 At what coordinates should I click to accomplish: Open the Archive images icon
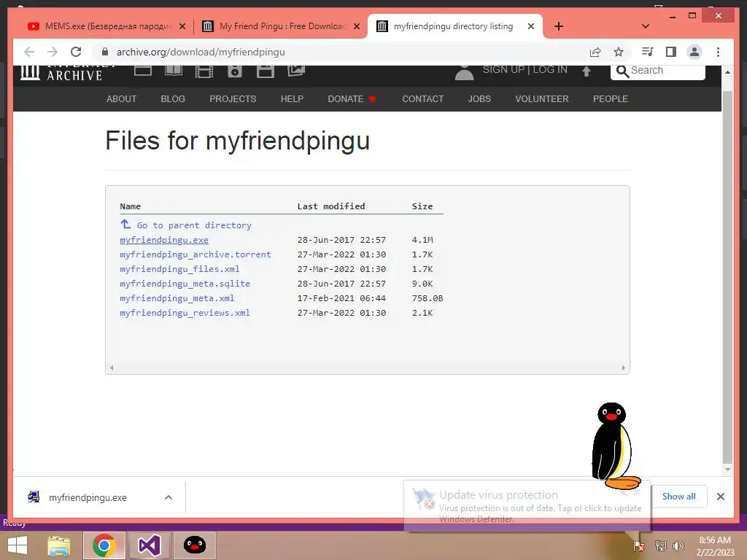(296, 70)
